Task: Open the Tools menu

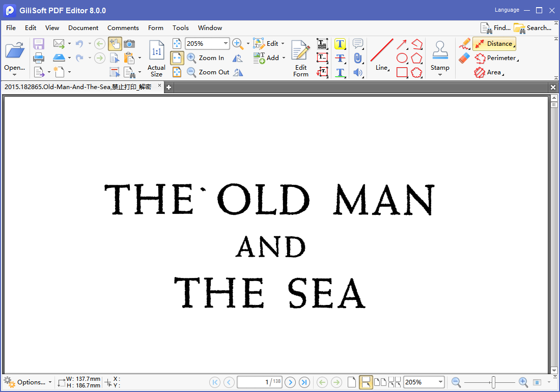Action: [180, 28]
